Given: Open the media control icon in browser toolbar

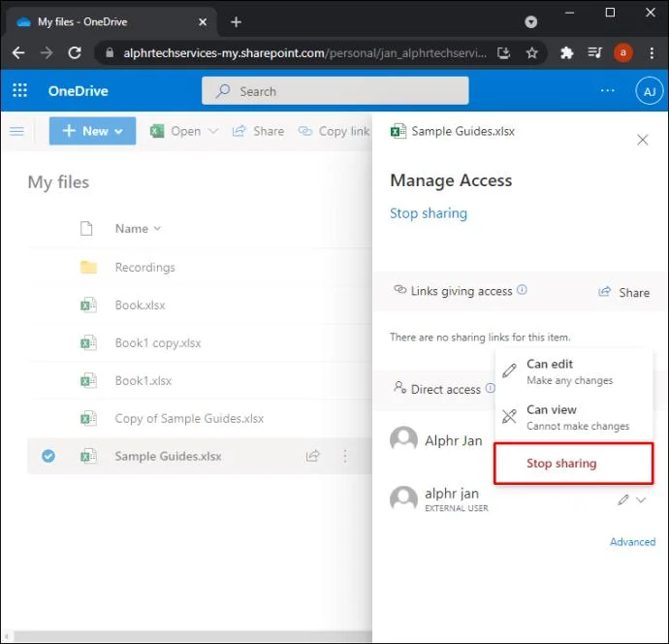Looking at the screenshot, I should click(x=594, y=53).
